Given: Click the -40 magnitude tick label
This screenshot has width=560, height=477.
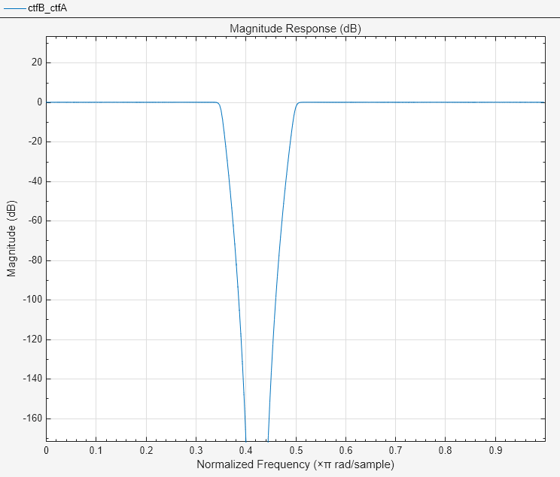Looking at the screenshot, I should point(35,181).
